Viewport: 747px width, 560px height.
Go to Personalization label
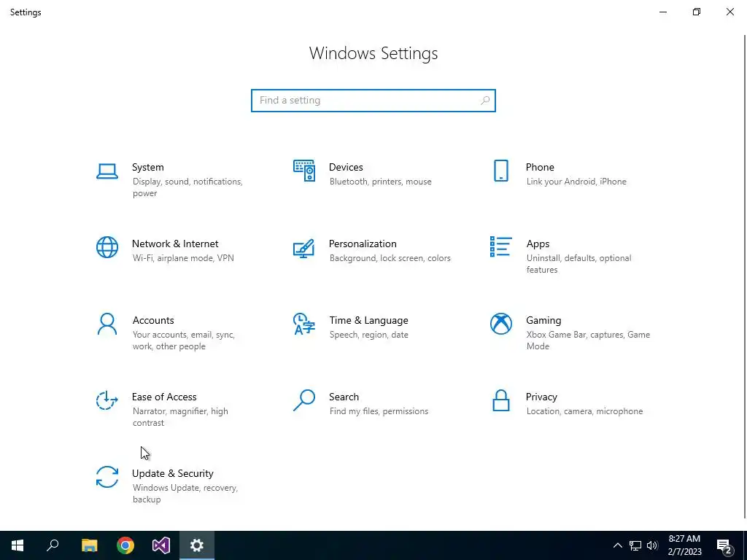[363, 244]
